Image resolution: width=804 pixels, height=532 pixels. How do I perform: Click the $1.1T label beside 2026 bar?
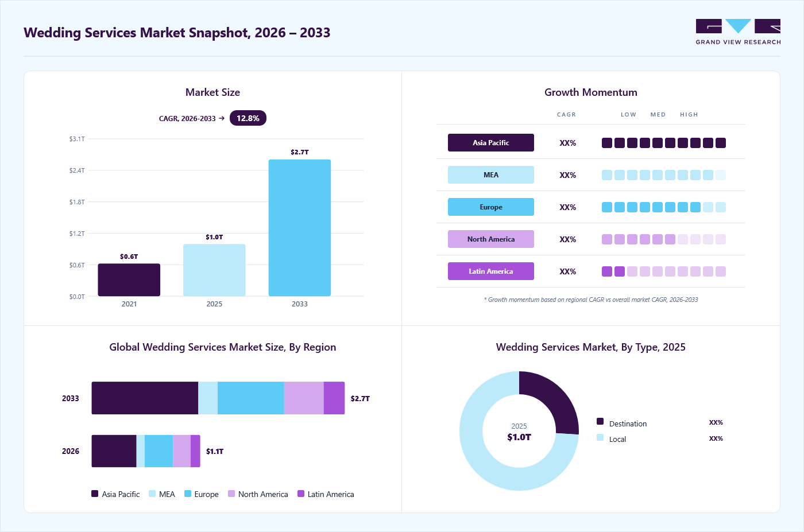[215, 452]
